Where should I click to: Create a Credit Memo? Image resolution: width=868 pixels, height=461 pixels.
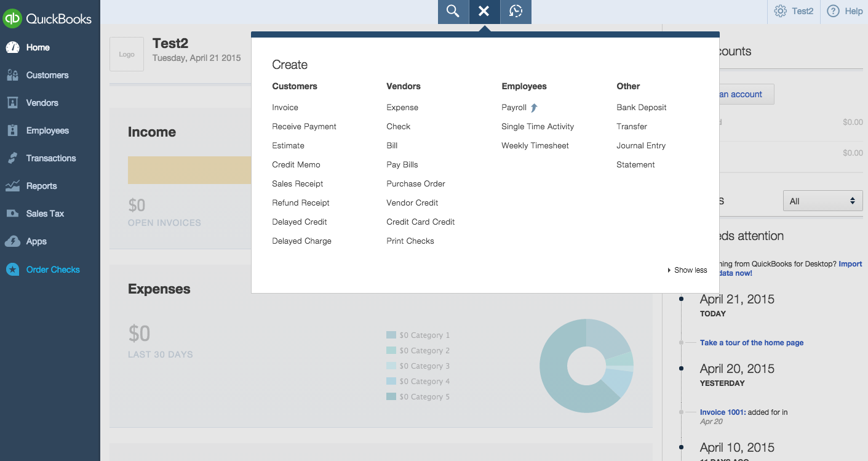296,164
